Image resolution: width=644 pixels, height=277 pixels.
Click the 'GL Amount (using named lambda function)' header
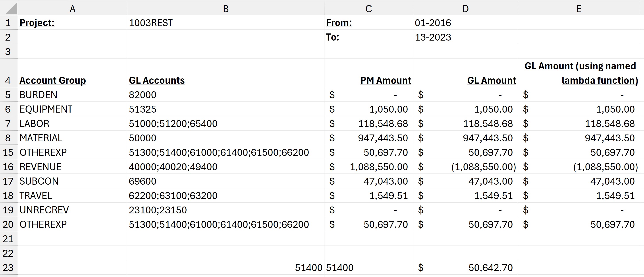point(579,73)
